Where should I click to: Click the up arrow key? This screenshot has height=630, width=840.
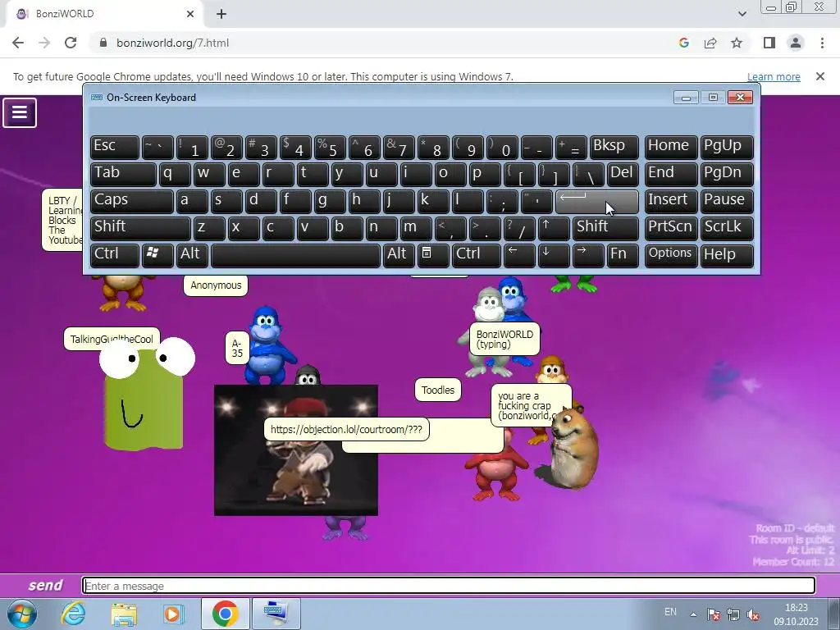pyautogui.click(x=554, y=228)
